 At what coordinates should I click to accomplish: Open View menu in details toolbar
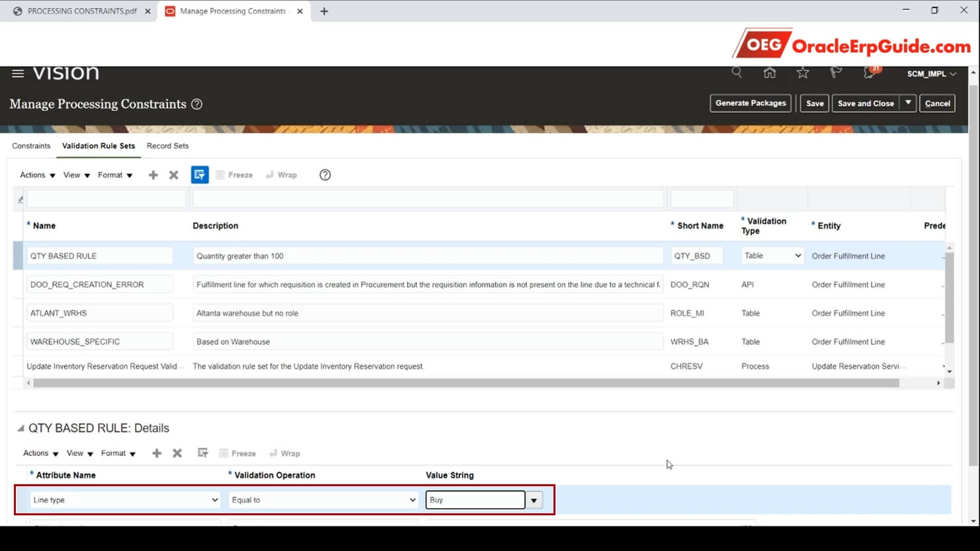pyautogui.click(x=80, y=453)
